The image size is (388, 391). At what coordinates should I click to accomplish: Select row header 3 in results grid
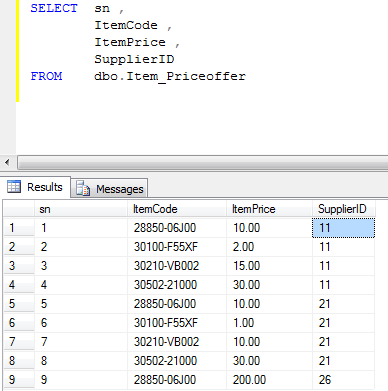(x=19, y=266)
